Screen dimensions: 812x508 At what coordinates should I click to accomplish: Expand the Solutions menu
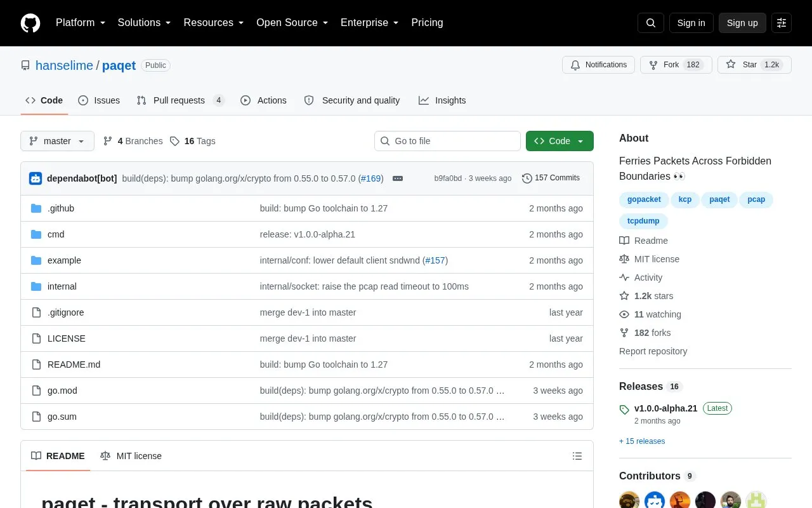(145, 23)
